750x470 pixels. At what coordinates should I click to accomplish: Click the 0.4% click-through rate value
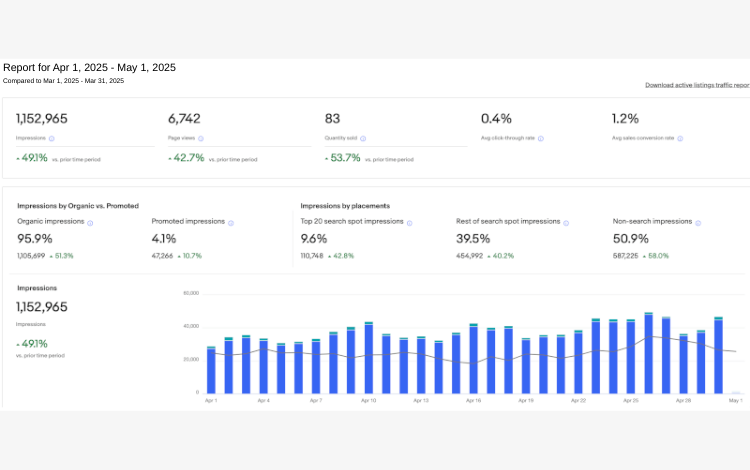pos(496,119)
